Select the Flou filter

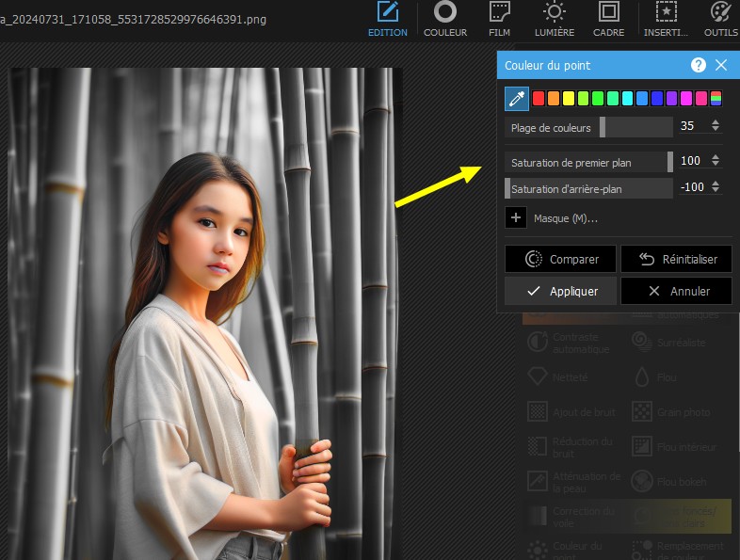pos(655,377)
